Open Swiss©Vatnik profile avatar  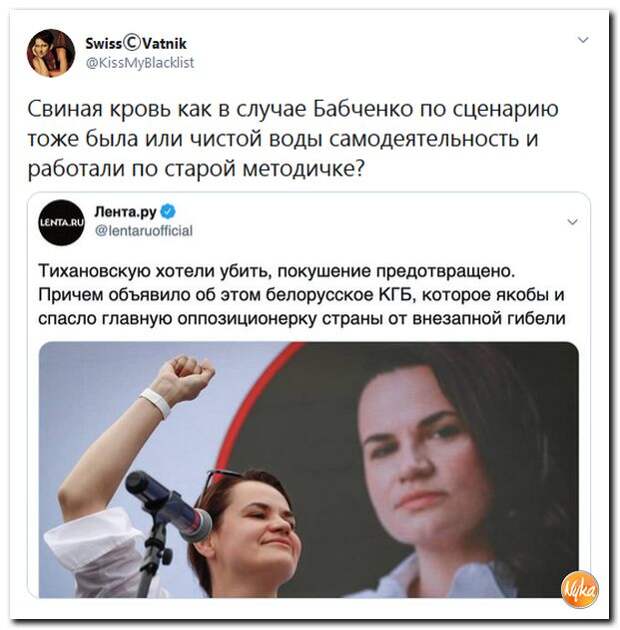[51, 53]
